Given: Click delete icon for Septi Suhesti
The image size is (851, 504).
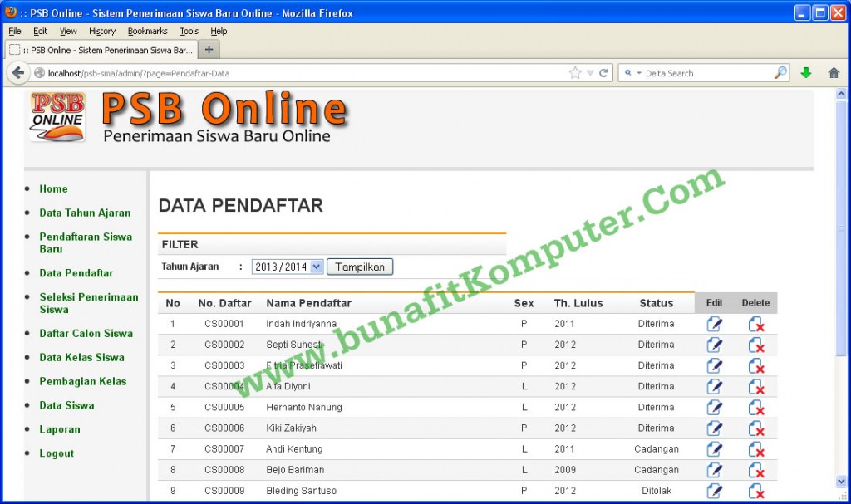Looking at the screenshot, I should [755, 345].
